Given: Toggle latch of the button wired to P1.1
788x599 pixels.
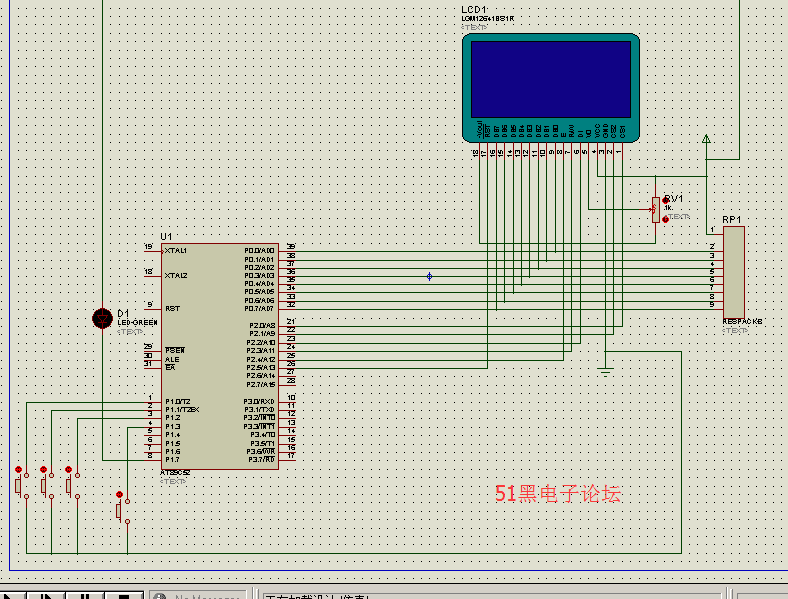Looking at the screenshot, I should (44, 469).
